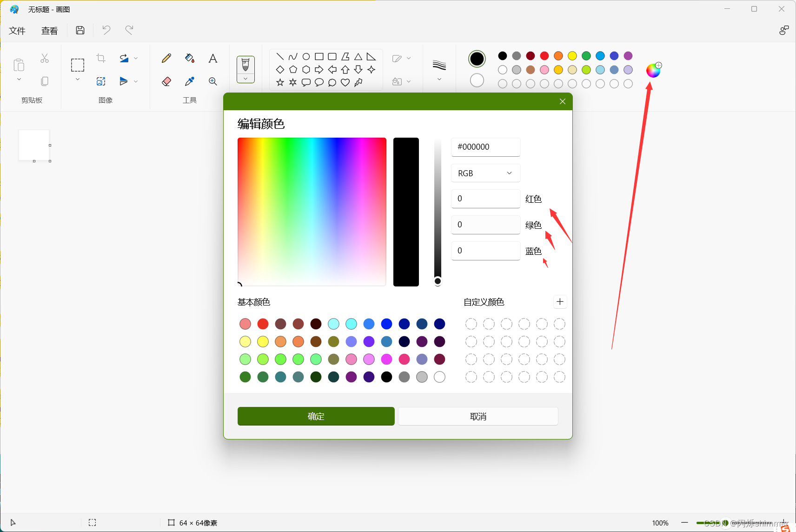Click the Paste clipboard icon

[x=19, y=65]
